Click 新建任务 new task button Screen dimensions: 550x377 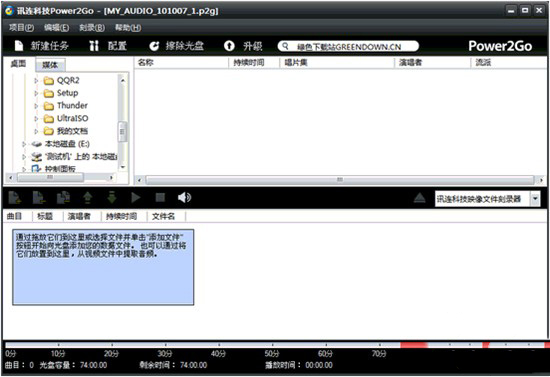coord(41,46)
